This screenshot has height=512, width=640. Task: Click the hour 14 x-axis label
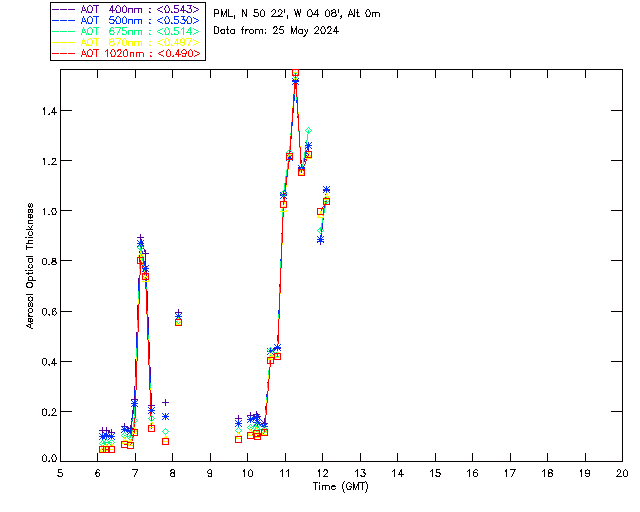click(398, 473)
